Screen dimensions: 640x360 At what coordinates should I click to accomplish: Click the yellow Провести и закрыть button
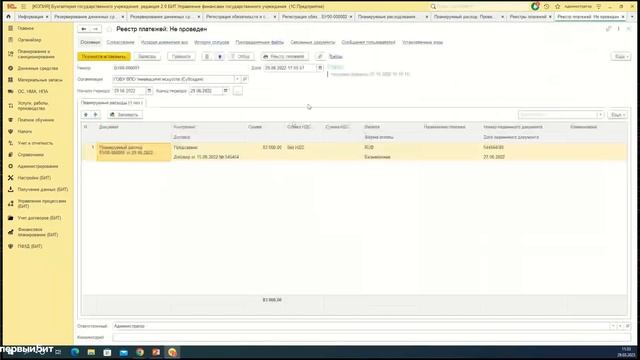(x=104, y=56)
